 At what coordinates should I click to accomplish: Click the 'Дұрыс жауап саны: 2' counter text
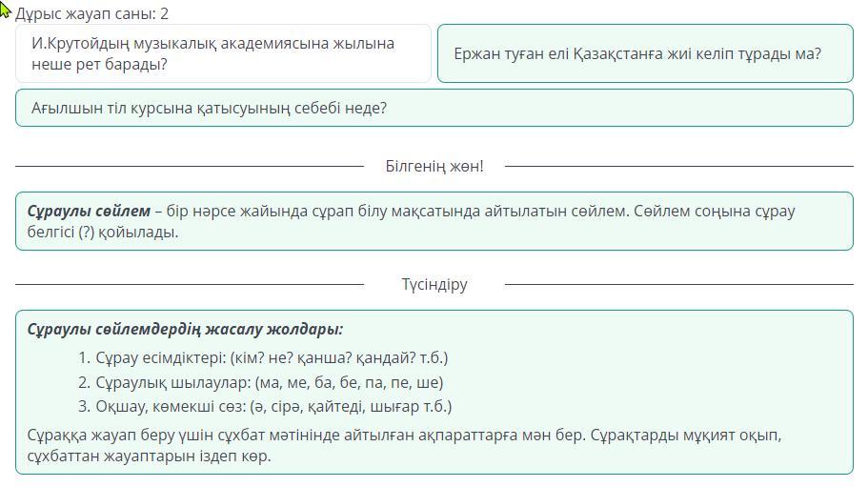(91, 14)
